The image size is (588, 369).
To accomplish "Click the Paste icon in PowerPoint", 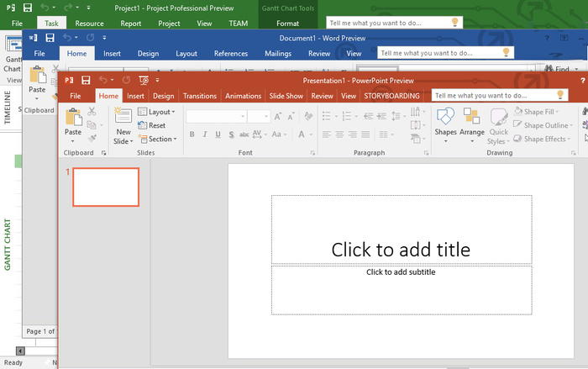I will coord(73,118).
